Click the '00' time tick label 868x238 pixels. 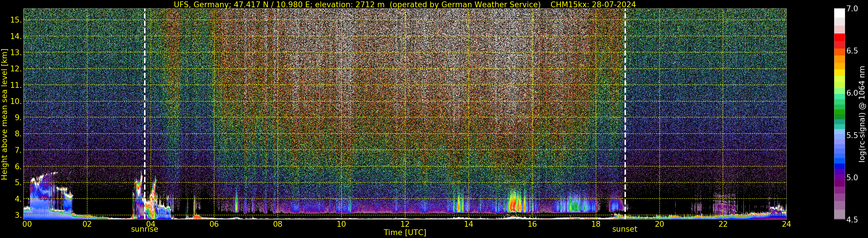coord(27,224)
